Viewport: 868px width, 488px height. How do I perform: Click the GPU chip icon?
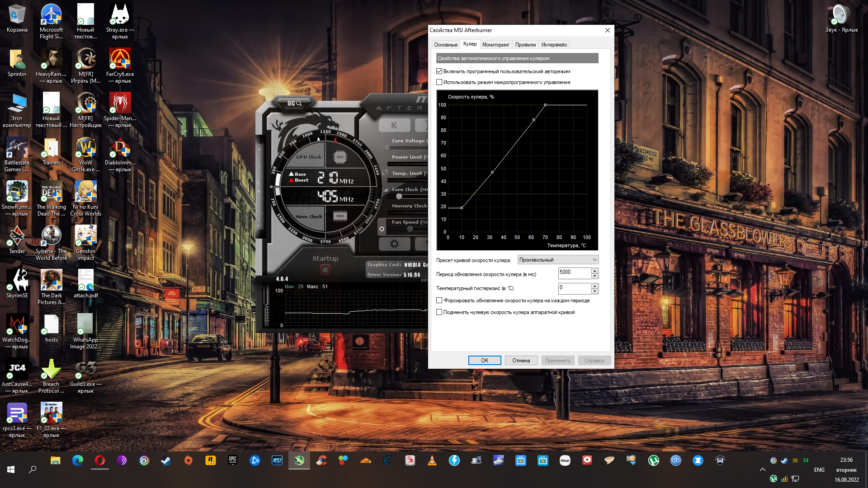(340, 157)
